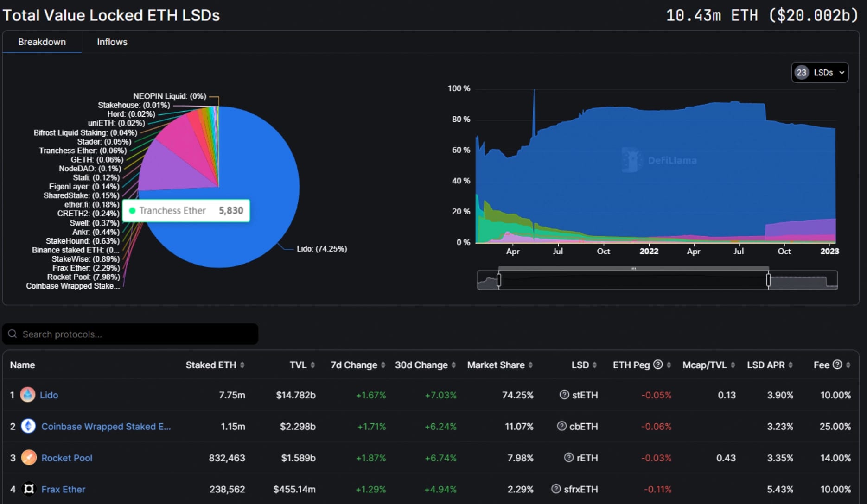Click the Lido droplet logo icon

[x=28, y=395]
